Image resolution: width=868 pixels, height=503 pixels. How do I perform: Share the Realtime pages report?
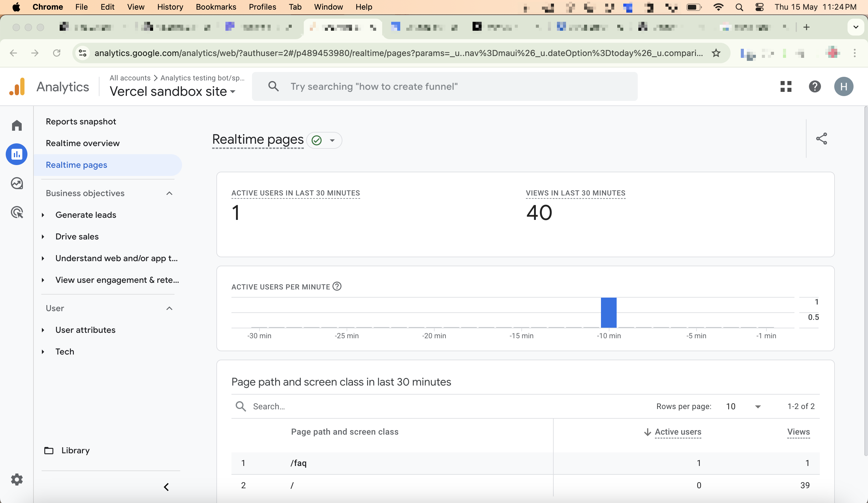pyautogui.click(x=822, y=139)
